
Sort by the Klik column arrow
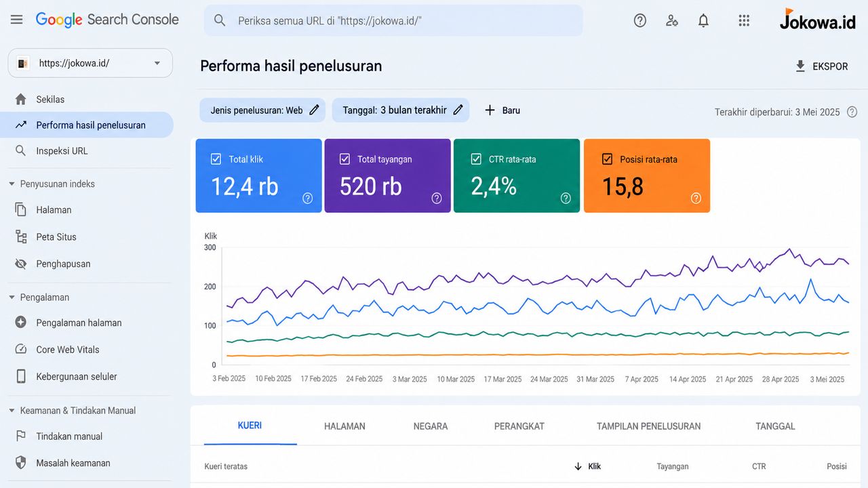(x=578, y=466)
